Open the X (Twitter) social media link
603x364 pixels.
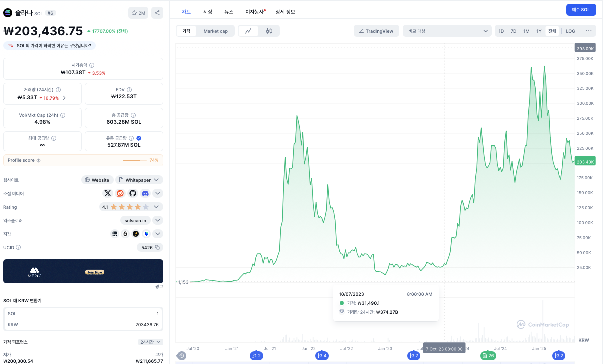107,193
